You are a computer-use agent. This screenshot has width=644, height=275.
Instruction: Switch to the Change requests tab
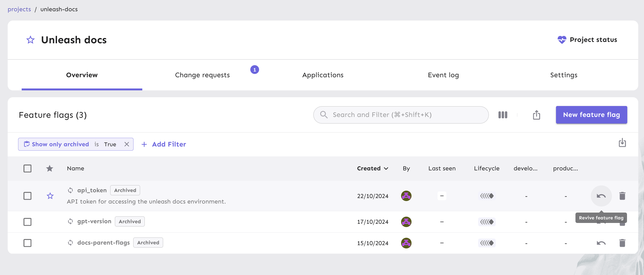pos(202,75)
